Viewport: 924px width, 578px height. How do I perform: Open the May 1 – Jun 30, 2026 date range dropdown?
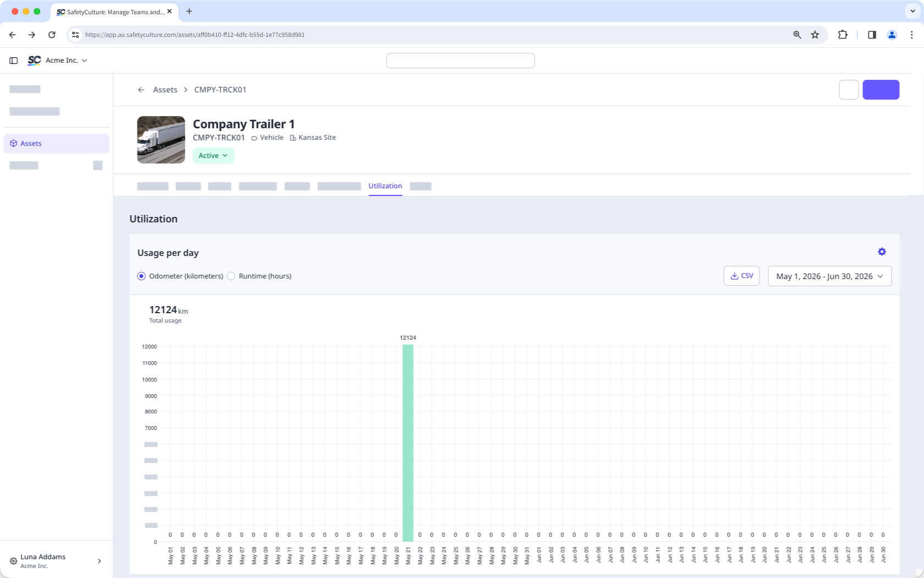[829, 276]
